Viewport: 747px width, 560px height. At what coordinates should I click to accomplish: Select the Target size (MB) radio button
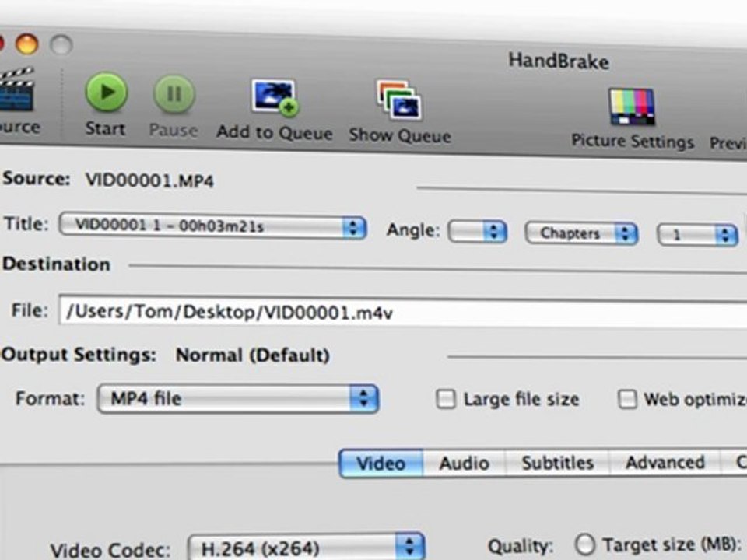click(x=584, y=544)
